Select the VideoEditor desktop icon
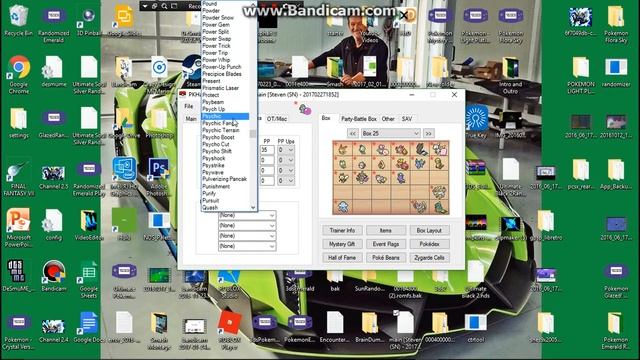Image resolution: width=640 pixels, height=360 pixels. coord(89,224)
